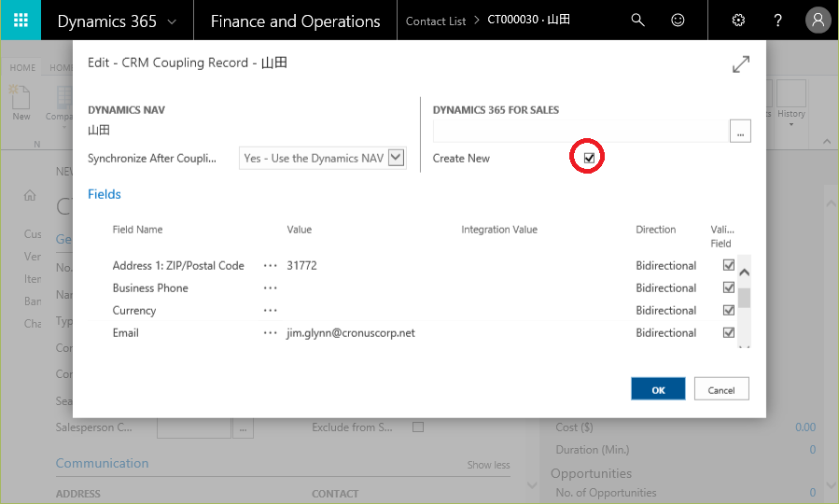Click Contact List breadcrumb
This screenshot has width=839, height=504.
point(436,21)
